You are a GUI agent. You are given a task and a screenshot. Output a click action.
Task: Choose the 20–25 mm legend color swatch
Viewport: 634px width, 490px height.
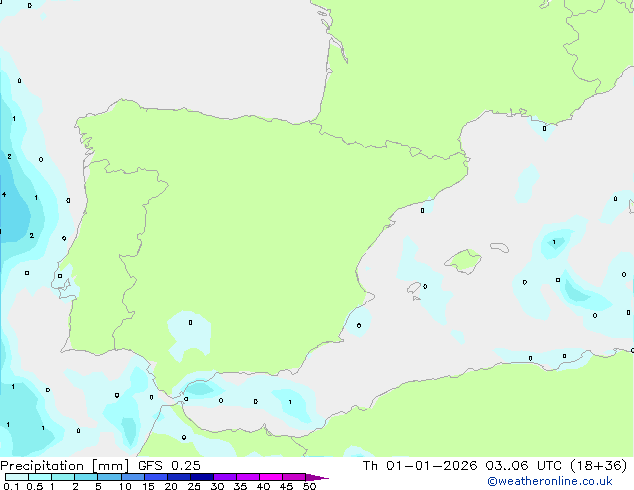point(179,477)
